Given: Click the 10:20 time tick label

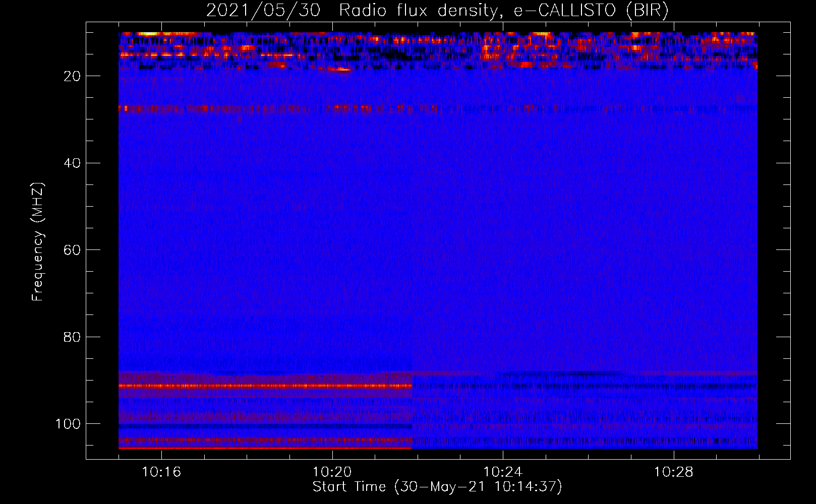Looking at the screenshot, I should pyautogui.click(x=332, y=472).
